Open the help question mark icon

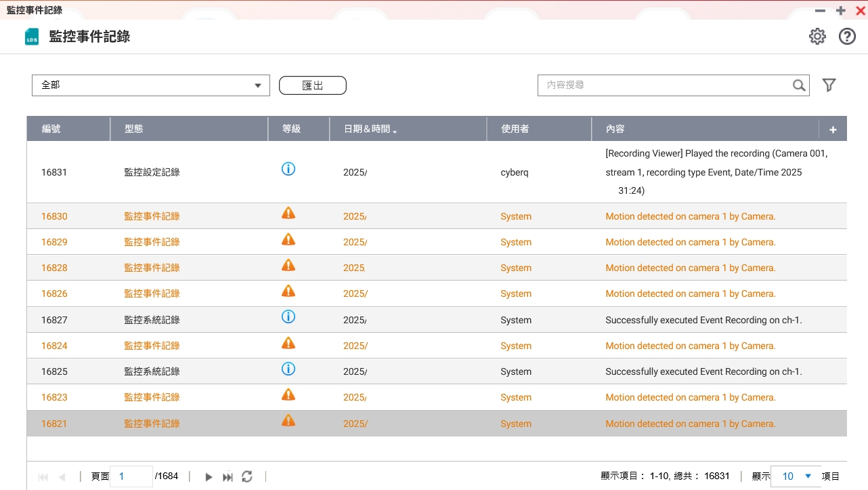(x=847, y=37)
